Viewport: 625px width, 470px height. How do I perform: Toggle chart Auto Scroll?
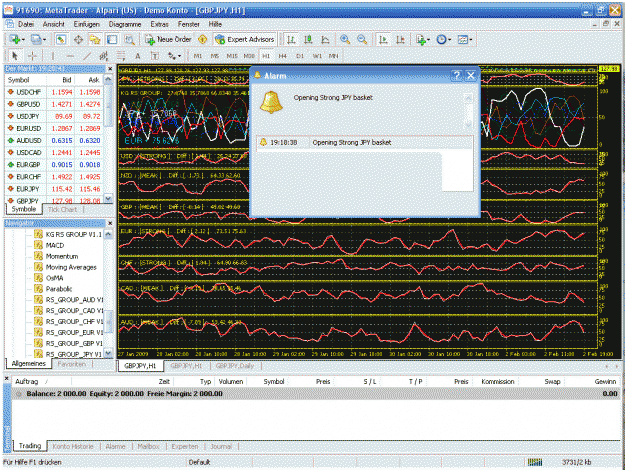[383, 39]
